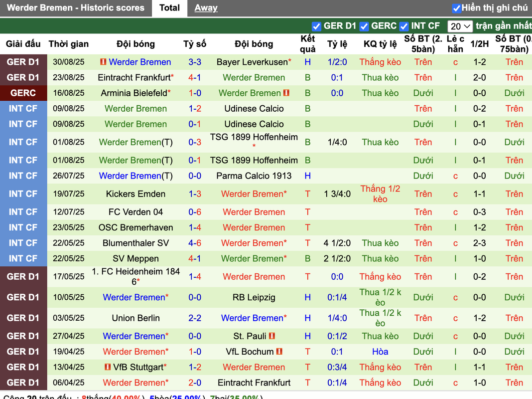Click the Tỷ số column header
The height and width of the screenshot is (399, 532).
(x=195, y=44)
